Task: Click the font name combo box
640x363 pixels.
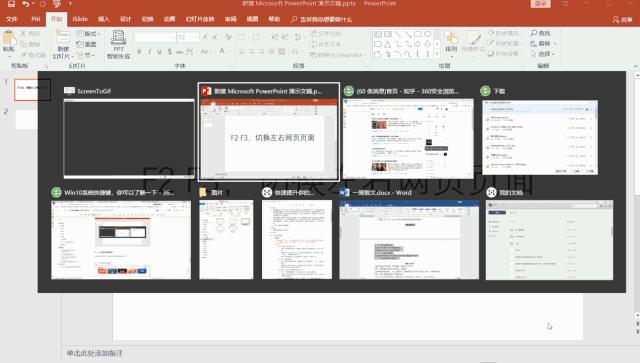Action: point(156,38)
